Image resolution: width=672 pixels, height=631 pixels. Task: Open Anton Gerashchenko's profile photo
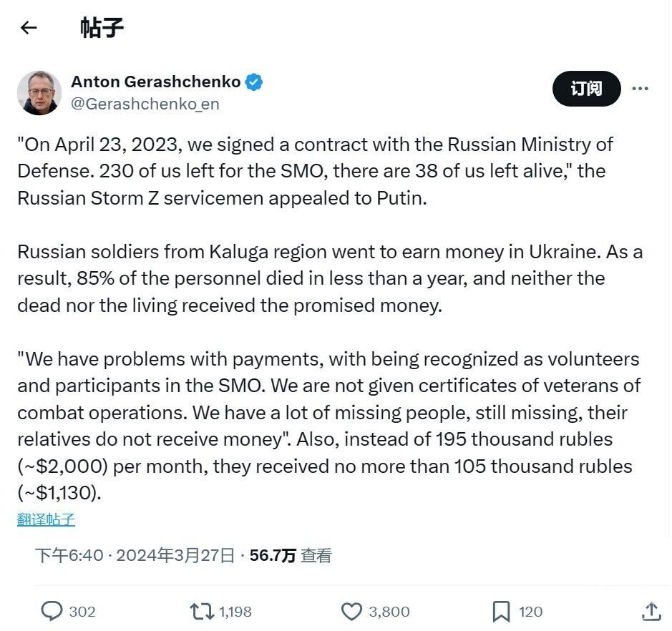[39, 93]
